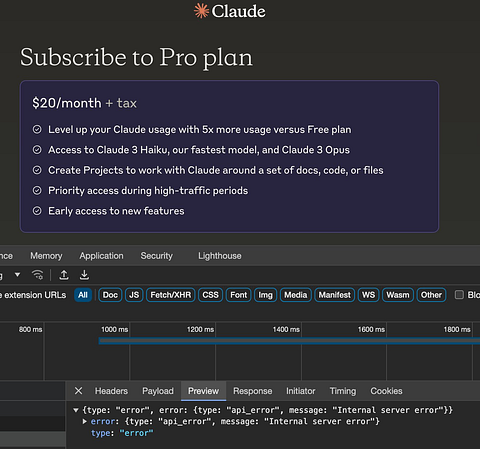480x449 pixels.
Task: Click the Claude starburst logo icon
Action: click(x=201, y=11)
